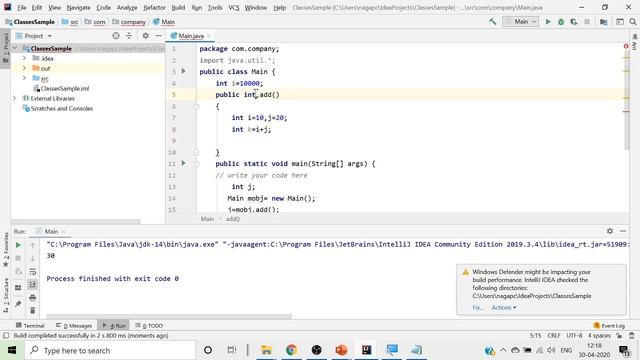Viewport: 640px width, 360px height.
Task: Open the Terminal tool window
Action: (30, 325)
